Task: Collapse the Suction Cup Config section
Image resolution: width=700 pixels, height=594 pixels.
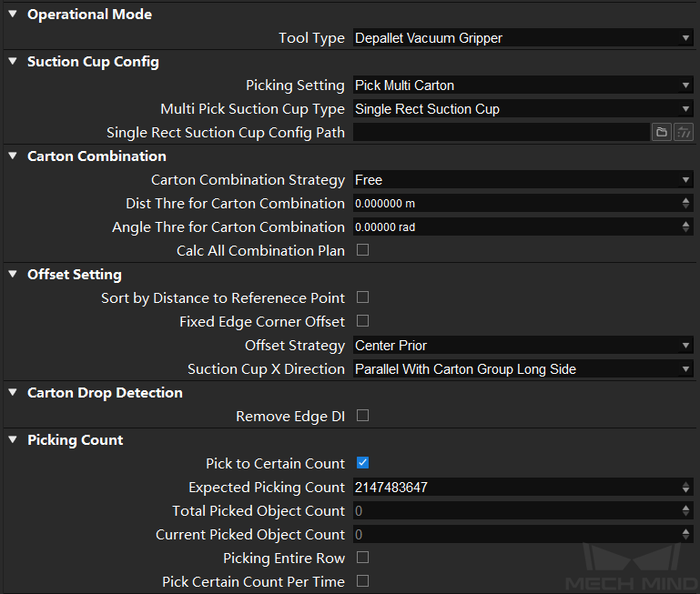Action: click(13, 61)
